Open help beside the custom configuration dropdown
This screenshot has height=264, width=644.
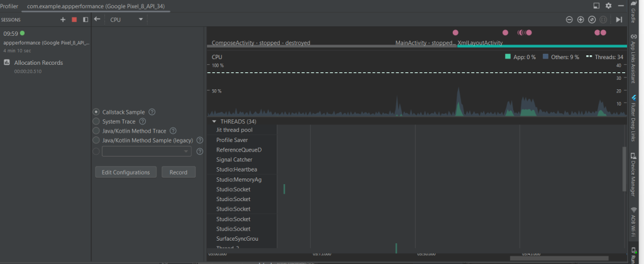point(200,151)
